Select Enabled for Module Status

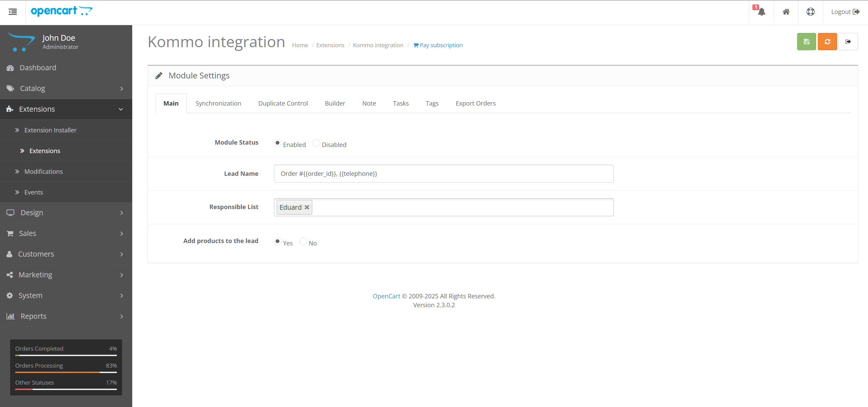tap(277, 143)
